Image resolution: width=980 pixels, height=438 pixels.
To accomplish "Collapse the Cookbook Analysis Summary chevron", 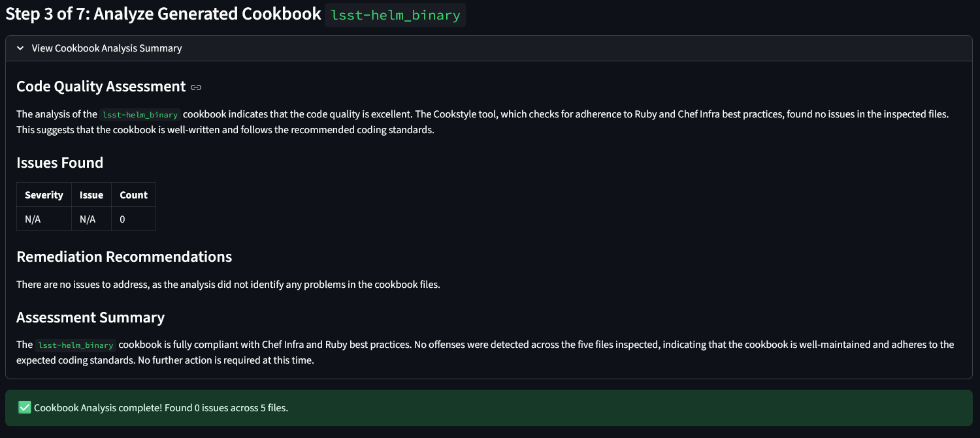I will [20, 48].
